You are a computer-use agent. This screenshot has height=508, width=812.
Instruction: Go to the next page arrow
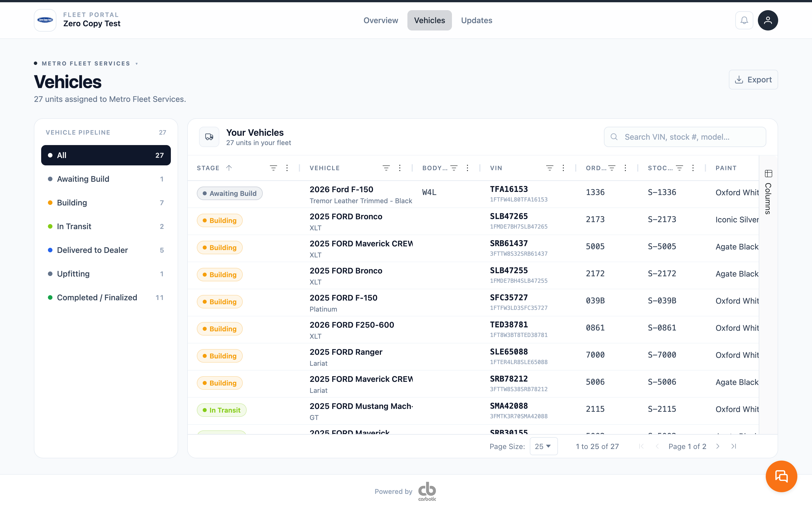(x=718, y=446)
